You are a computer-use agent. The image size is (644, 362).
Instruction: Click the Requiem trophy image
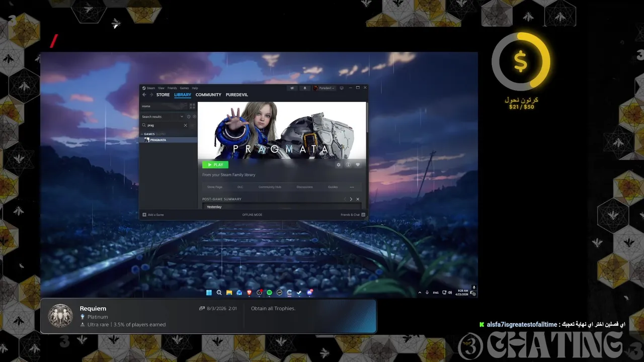(60, 316)
